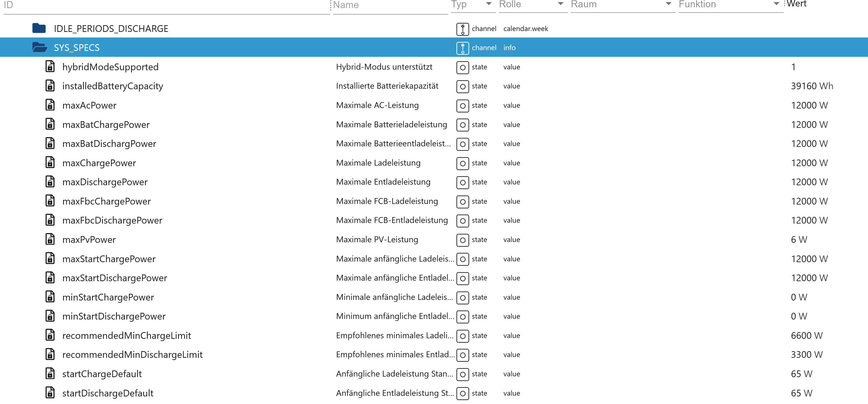Viewport: 868px width, 404px height.
Task: Click the 'Wert' column header
Action: pyautogui.click(x=796, y=4)
